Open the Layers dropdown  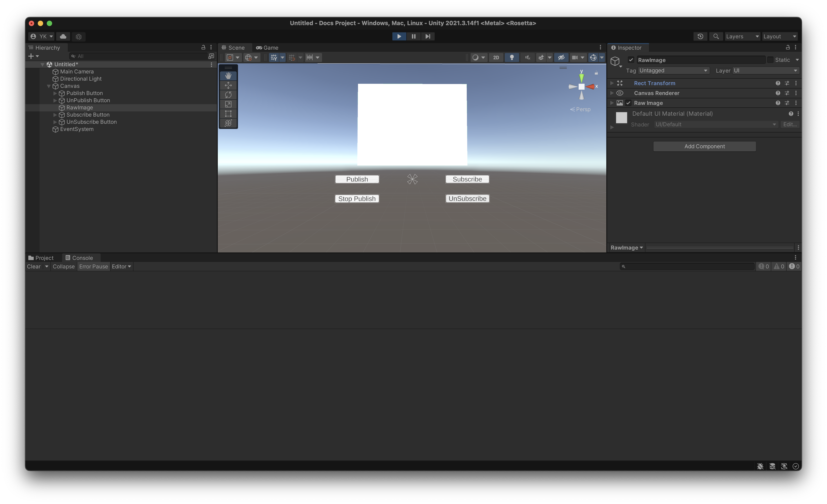[742, 36]
